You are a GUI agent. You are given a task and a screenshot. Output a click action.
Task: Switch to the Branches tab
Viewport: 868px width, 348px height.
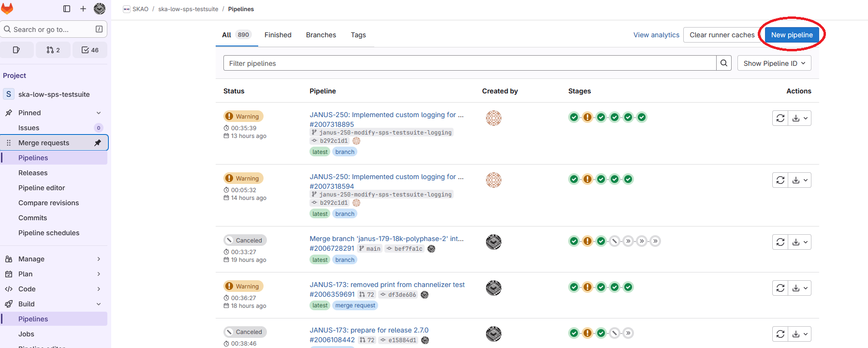(321, 35)
